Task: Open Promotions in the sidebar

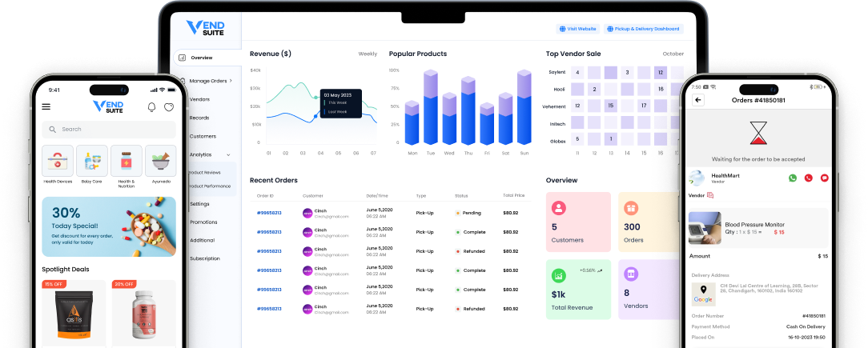Action: tap(203, 222)
